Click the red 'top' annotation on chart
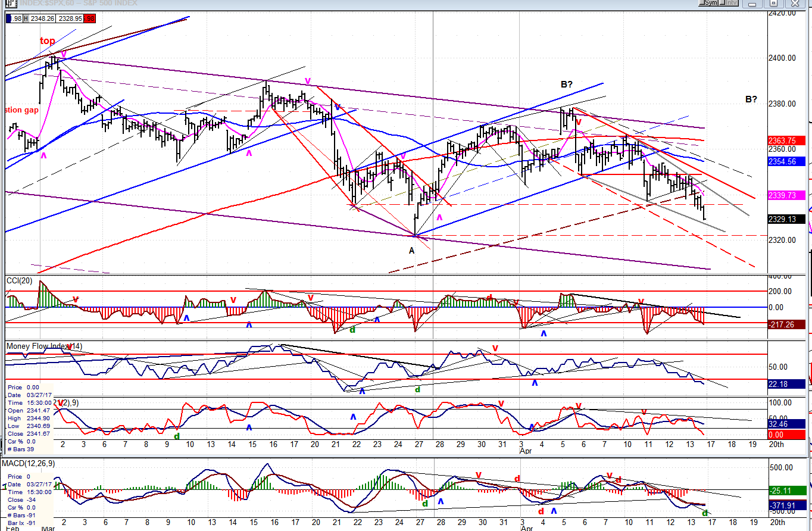This screenshot has height=531, width=812. tap(48, 41)
